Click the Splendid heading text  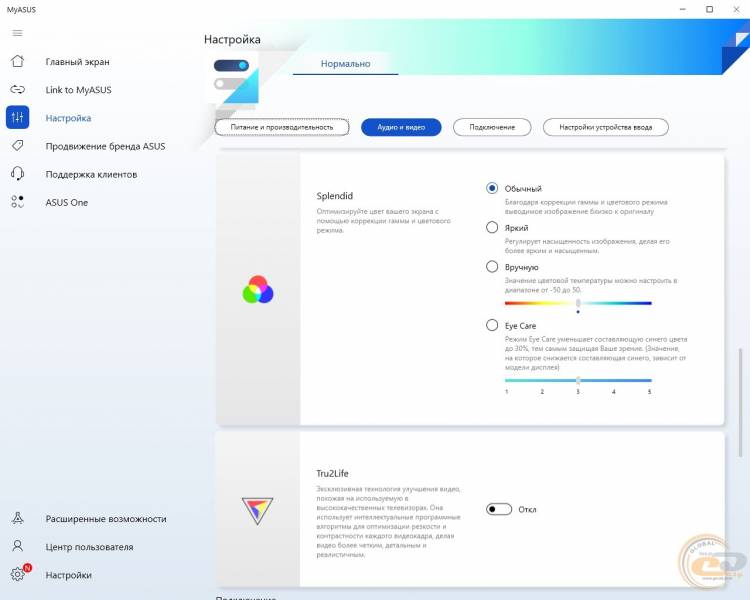(x=334, y=196)
